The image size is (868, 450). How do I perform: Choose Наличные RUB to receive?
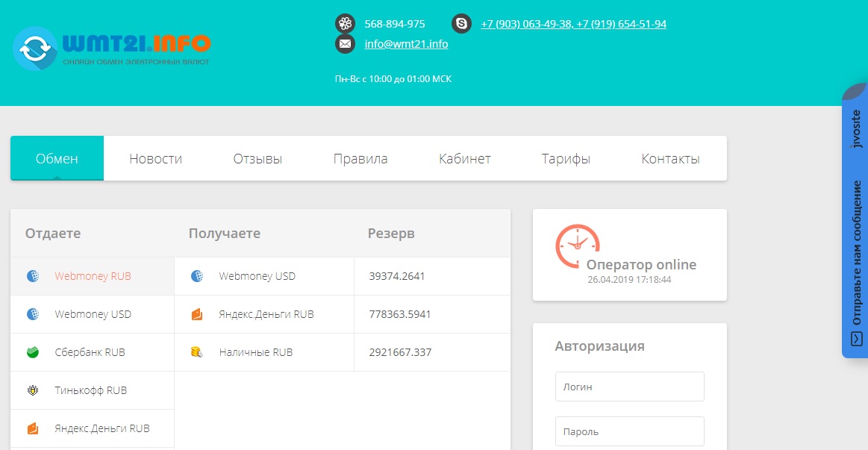pyautogui.click(x=264, y=352)
